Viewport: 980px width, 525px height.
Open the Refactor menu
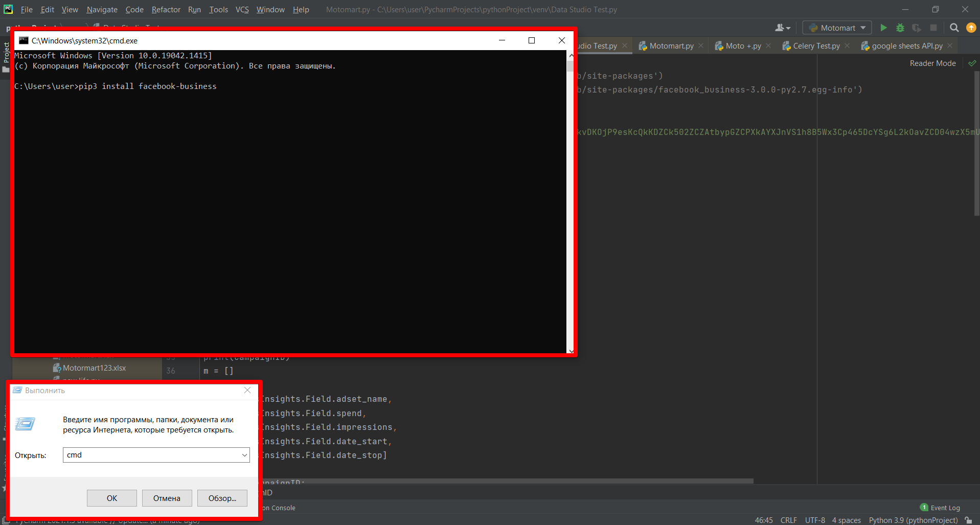[166, 10]
